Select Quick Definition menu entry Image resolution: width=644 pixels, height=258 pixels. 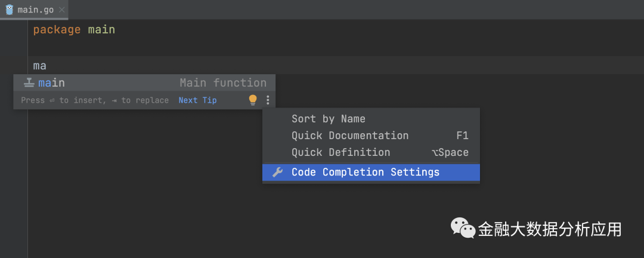(x=340, y=152)
